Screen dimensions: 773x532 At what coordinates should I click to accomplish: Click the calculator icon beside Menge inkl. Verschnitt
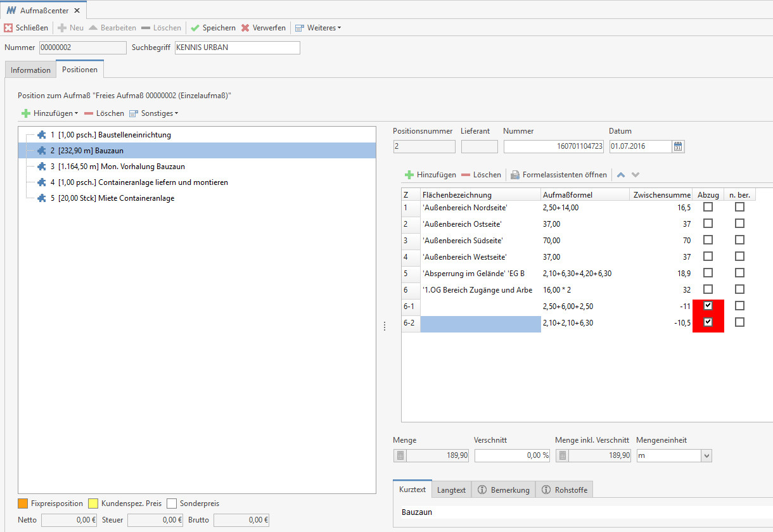562,455
